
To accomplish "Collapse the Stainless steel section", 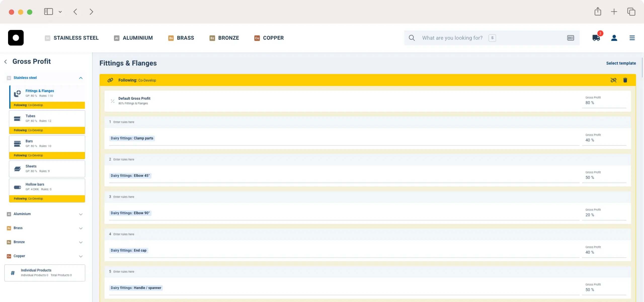I will (x=80, y=78).
